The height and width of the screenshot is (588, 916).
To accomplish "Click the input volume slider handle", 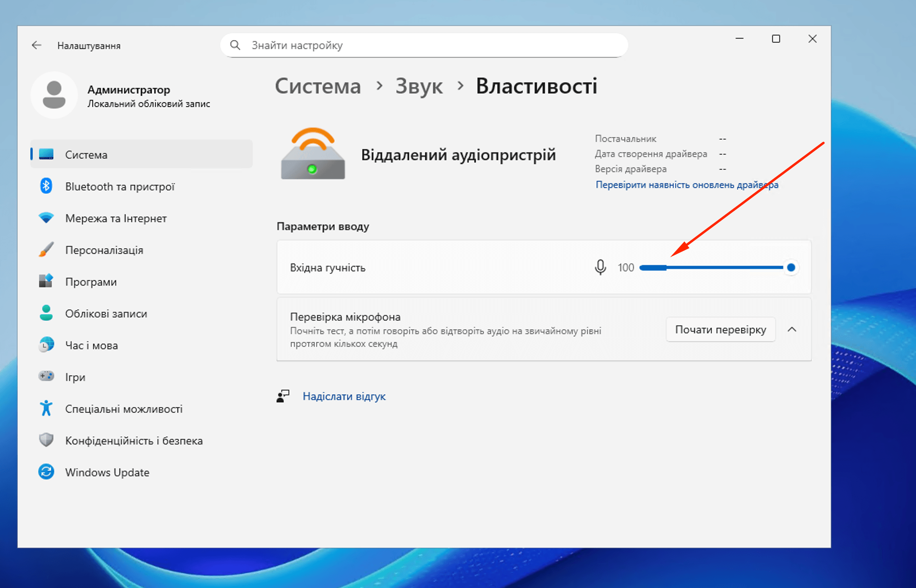I will (x=790, y=267).
